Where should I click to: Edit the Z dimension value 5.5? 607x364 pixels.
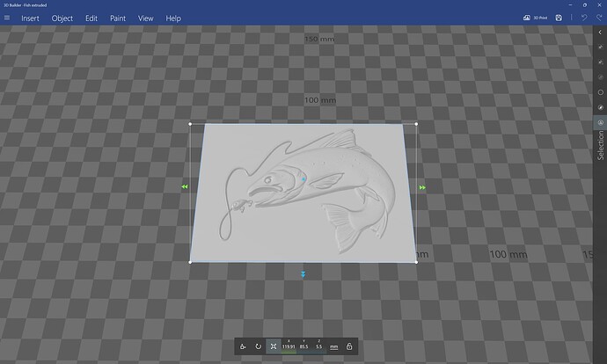click(x=318, y=346)
